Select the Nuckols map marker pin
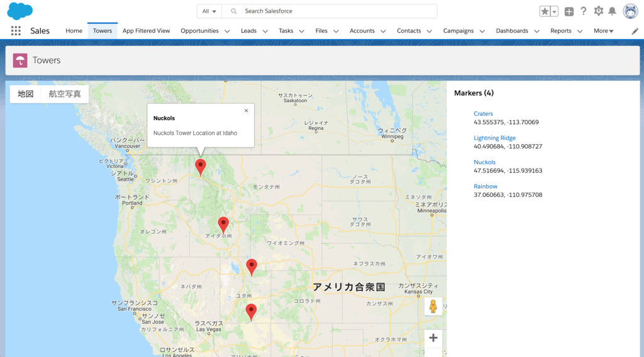This screenshot has width=644, height=357. (201, 167)
